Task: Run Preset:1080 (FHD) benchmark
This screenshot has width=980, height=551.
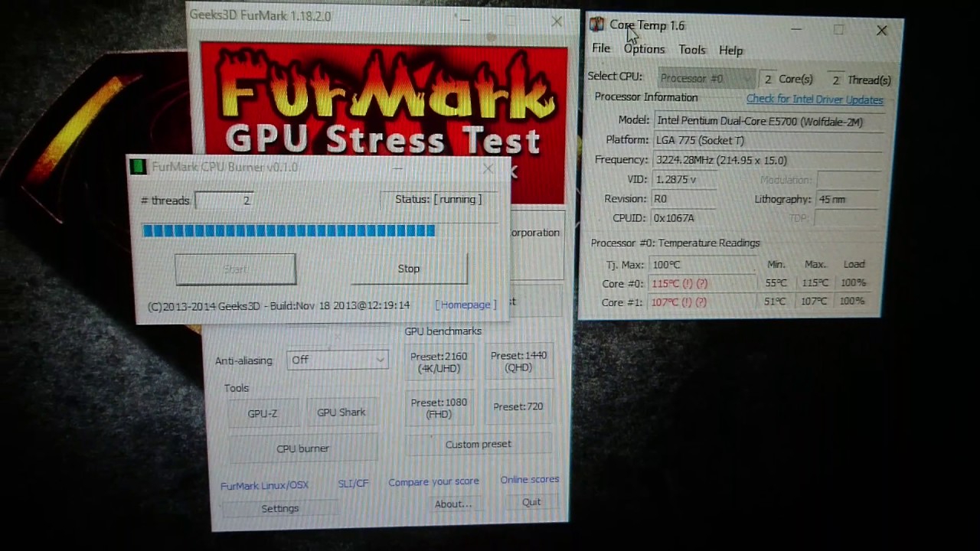Action: [439, 408]
